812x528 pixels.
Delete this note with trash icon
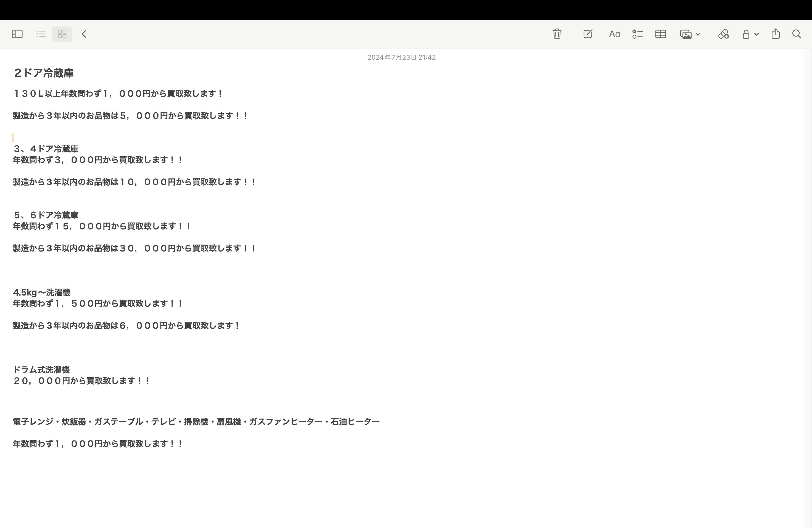click(557, 34)
